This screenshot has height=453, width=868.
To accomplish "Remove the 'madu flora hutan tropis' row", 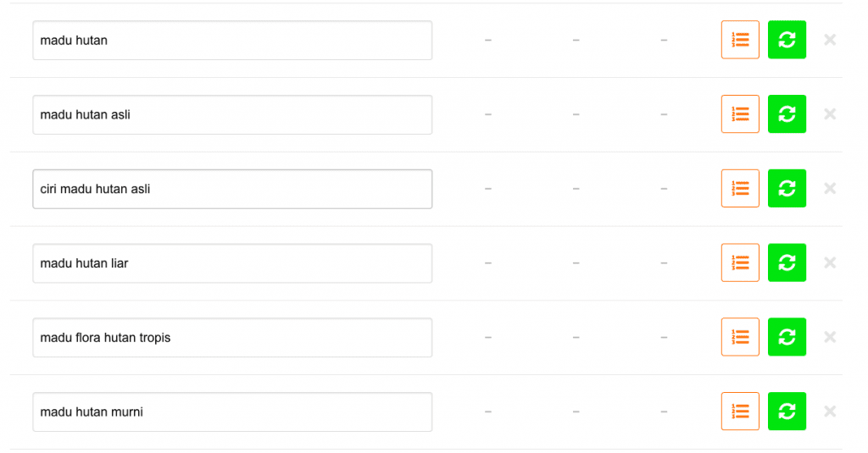I will pyautogui.click(x=830, y=337).
